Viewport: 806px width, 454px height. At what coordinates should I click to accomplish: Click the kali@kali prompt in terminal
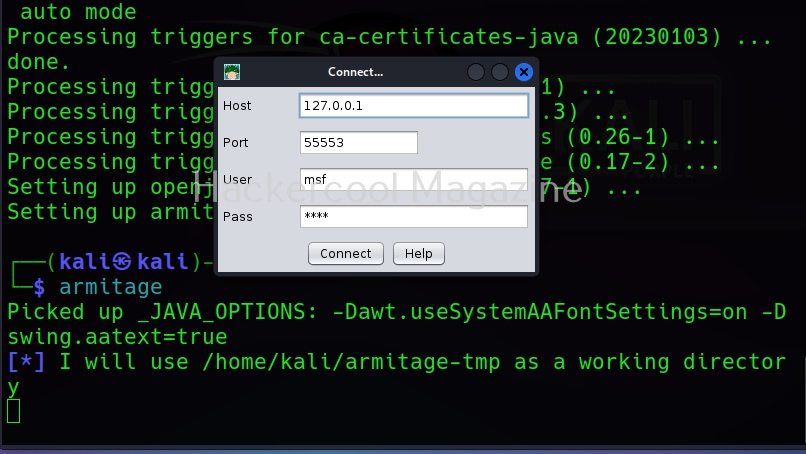coord(123,261)
